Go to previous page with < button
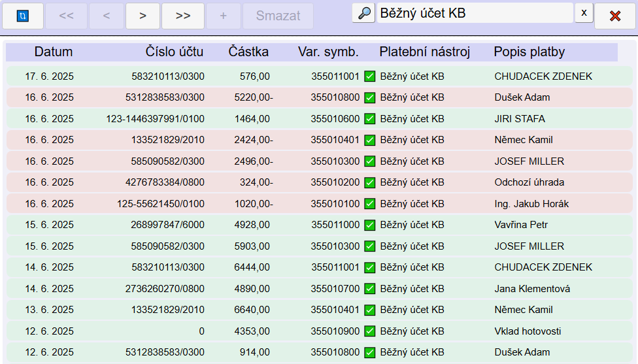The image size is (638, 364). pyautogui.click(x=106, y=16)
